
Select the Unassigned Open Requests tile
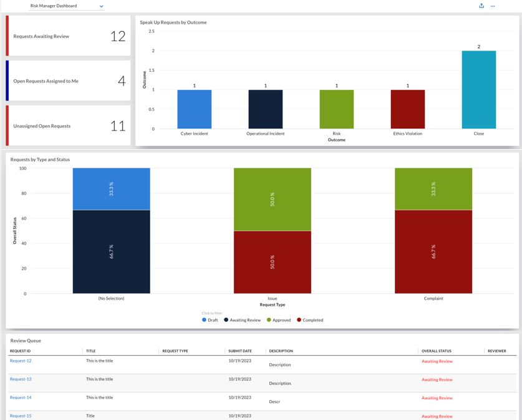(68, 125)
